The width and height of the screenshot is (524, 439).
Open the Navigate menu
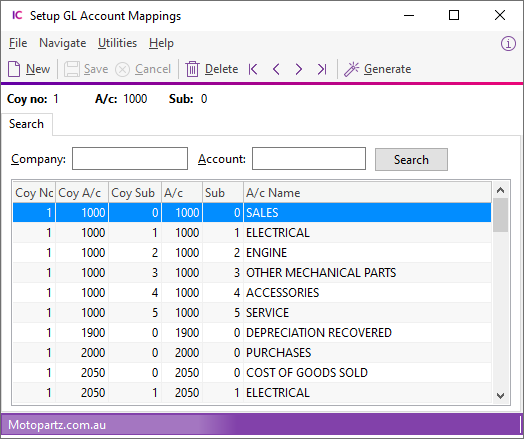click(63, 43)
